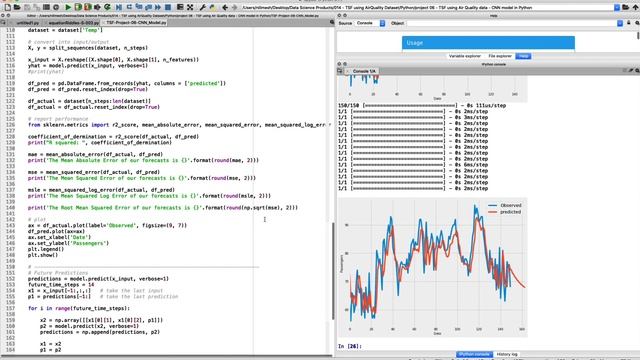Toggle fullscreen mode with the cross-arrows icon
Image resolution: width=640 pixels, height=360 pixels.
pos(190,7)
